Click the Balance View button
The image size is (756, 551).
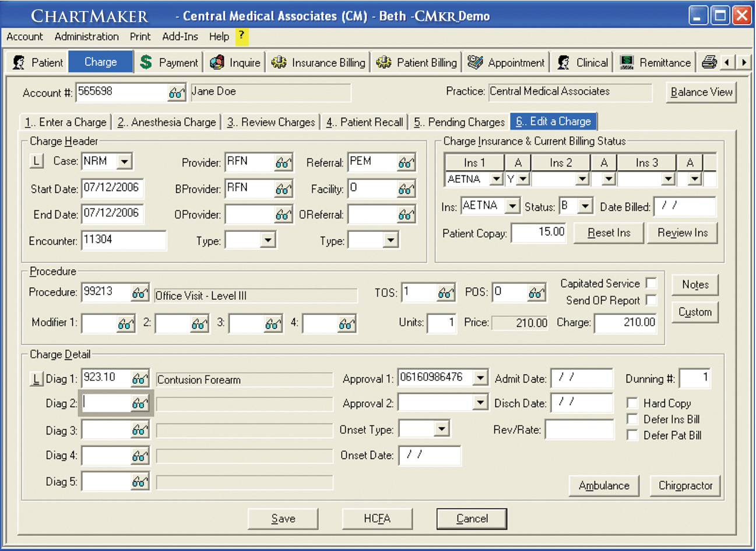coord(701,92)
